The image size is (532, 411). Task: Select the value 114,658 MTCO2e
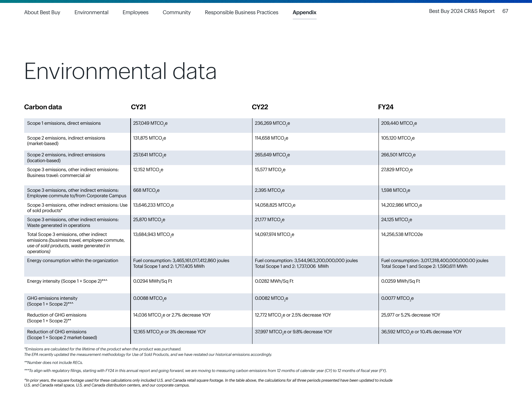click(x=271, y=138)
